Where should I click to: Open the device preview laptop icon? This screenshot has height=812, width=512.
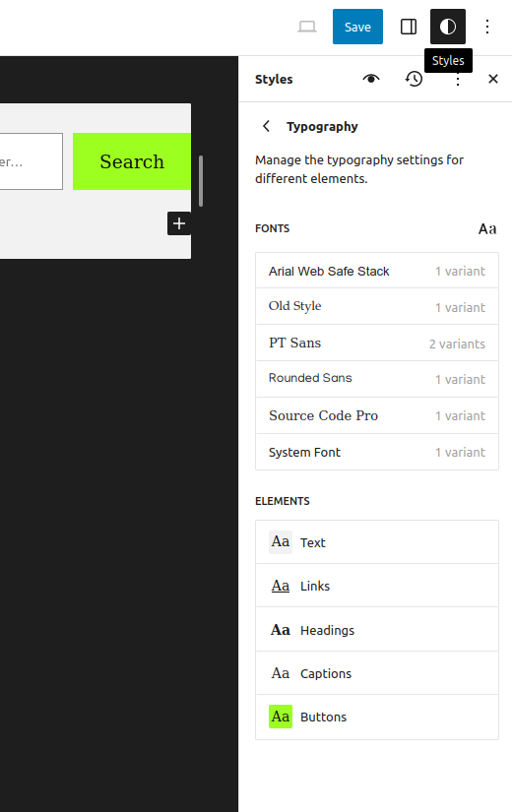[307, 27]
